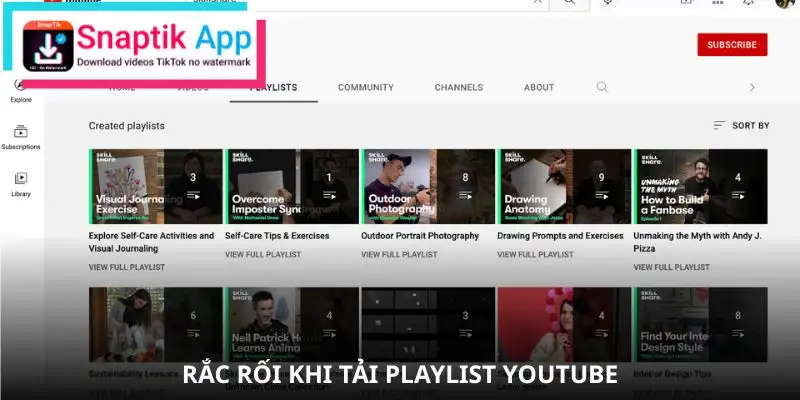The height and width of the screenshot is (400, 800).
Task: Switch to the CHANNELS tab
Action: [459, 87]
